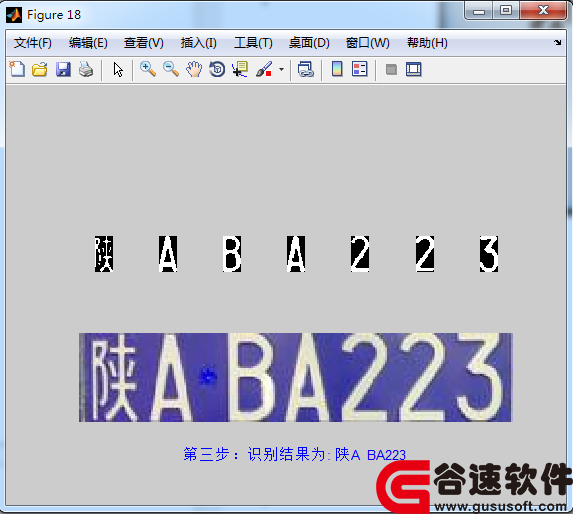Select the Edit Plot arrow tool
Viewport: 573px width, 514px height.
click(x=118, y=69)
